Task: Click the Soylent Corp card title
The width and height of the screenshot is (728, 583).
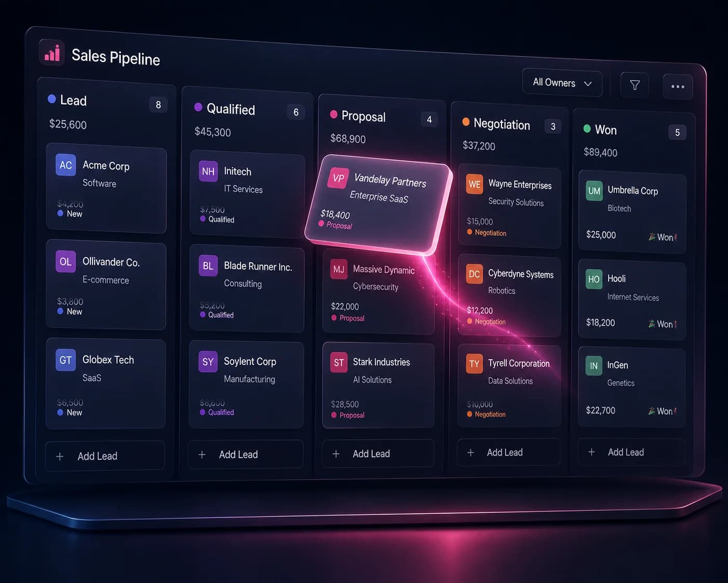Action: (x=250, y=361)
